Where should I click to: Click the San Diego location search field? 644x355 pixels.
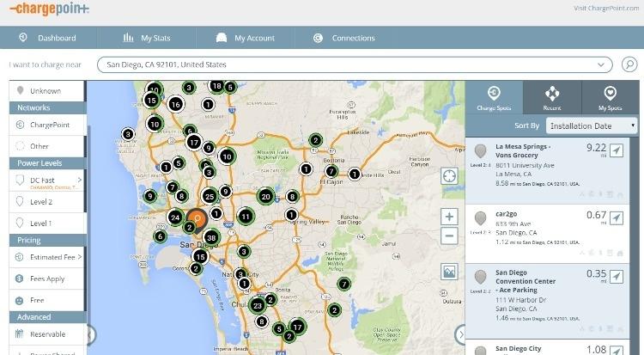tap(355, 64)
